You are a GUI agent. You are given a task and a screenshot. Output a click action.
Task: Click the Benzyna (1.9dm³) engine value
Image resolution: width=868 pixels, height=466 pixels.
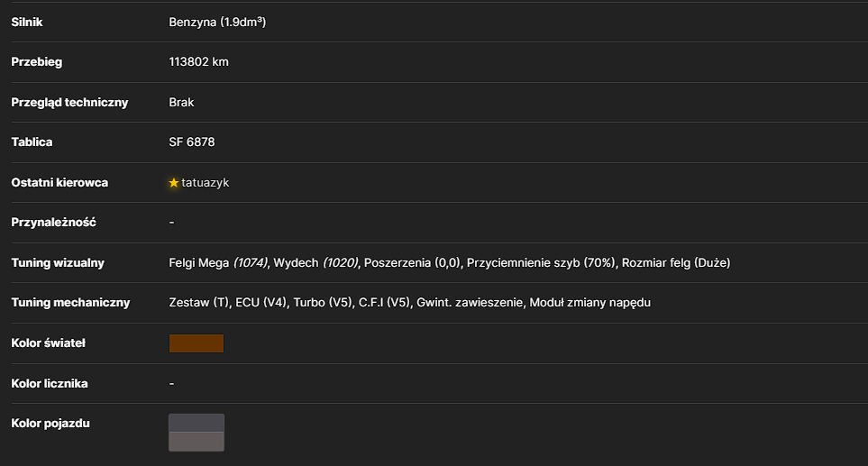pos(217,23)
